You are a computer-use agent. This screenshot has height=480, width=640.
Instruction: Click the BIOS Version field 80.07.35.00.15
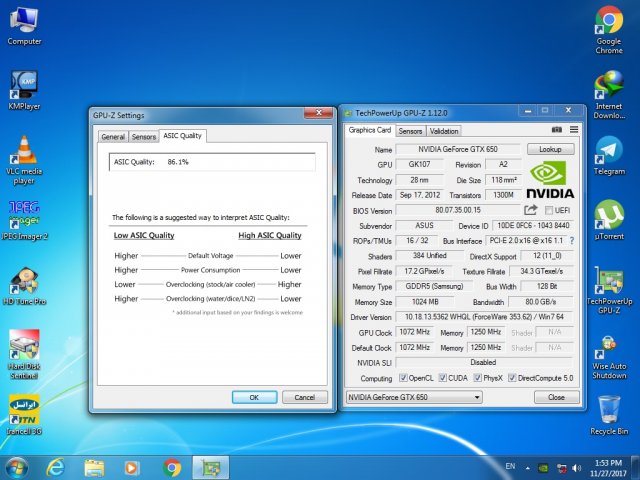[458, 210]
